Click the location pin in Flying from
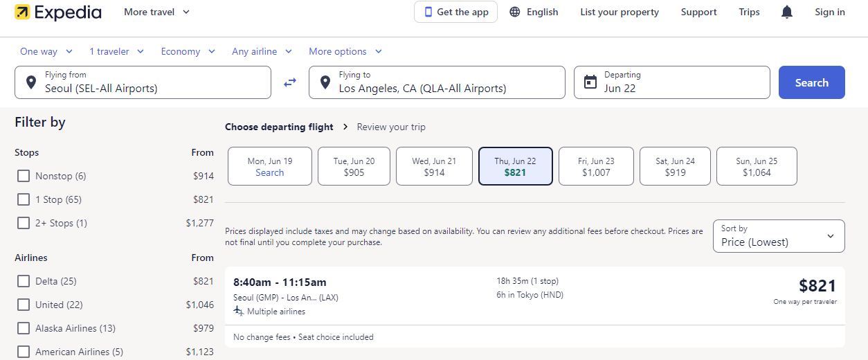Image resolution: width=868 pixels, height=360 pixels. tap(31, 82)
